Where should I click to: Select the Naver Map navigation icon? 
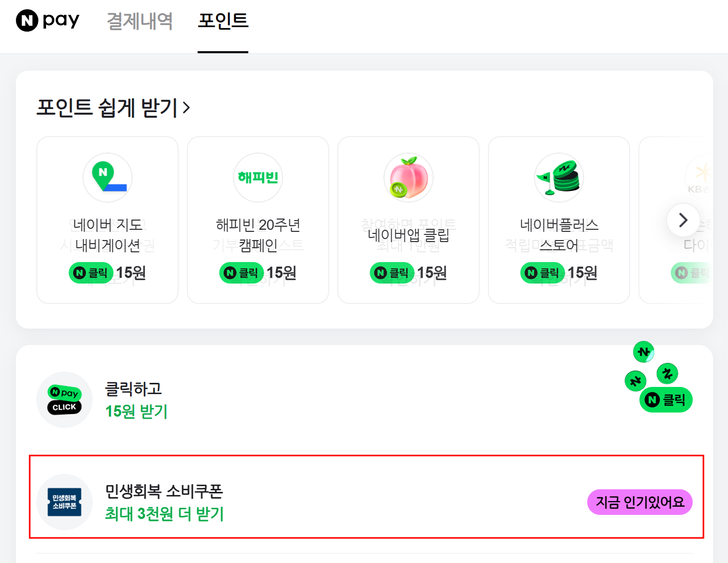(x=107, y=178)
